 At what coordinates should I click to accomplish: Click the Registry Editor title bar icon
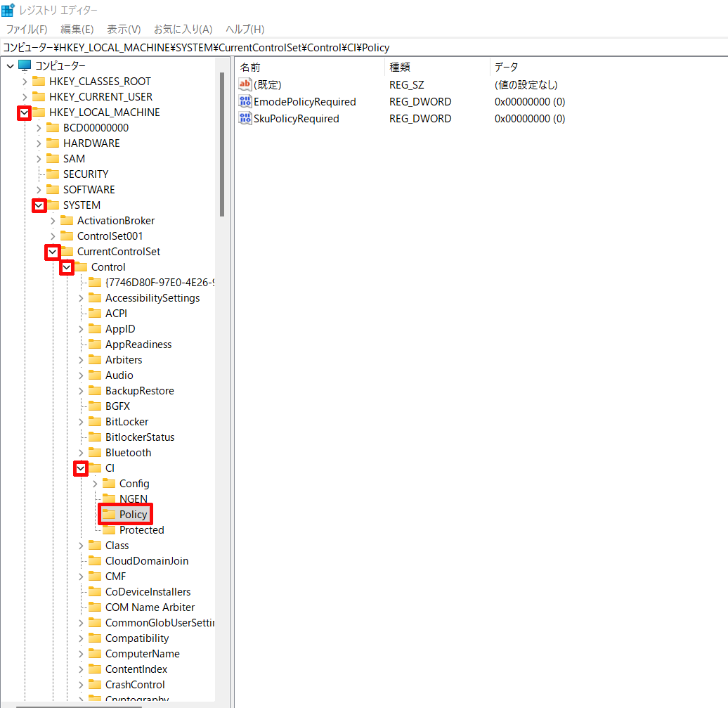point(8,11)
